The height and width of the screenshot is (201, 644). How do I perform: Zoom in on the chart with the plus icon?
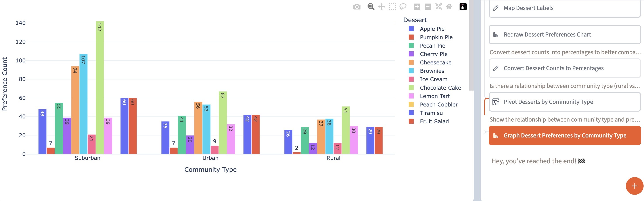417,7
